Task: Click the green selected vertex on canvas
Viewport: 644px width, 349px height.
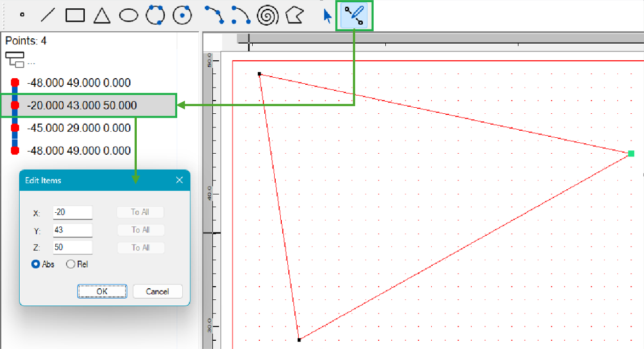Action: tap(631, 154)
